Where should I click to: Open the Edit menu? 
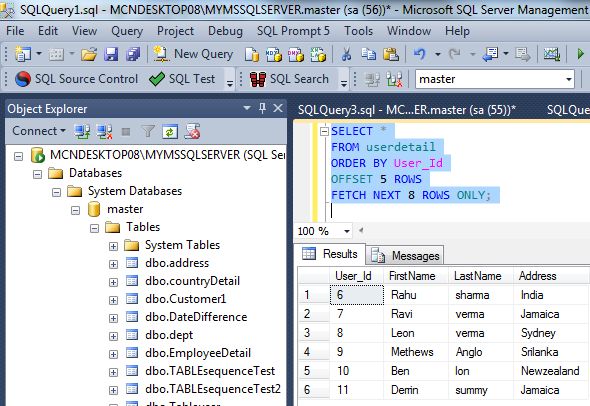coord(48,30)
